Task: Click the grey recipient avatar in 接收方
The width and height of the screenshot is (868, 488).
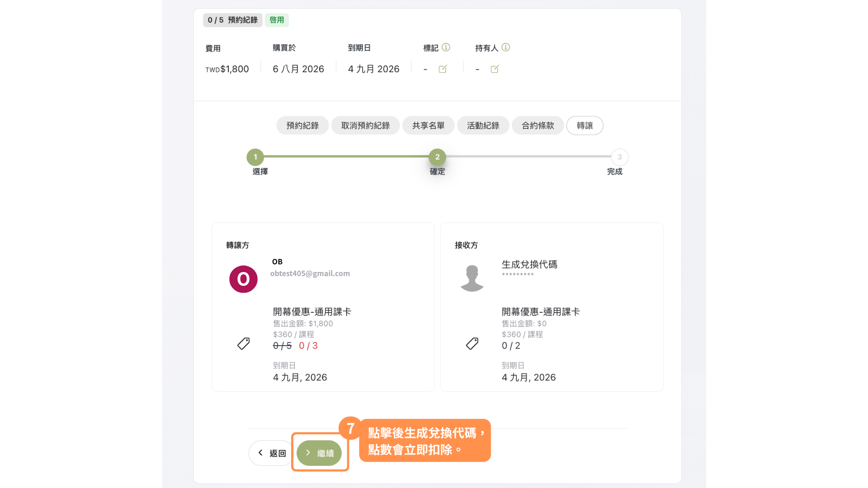Action: pyautogui.click(x=472, y=278)
